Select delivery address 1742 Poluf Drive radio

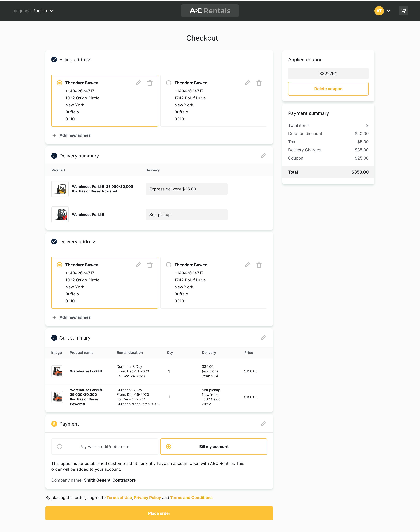tap(168, 265)
